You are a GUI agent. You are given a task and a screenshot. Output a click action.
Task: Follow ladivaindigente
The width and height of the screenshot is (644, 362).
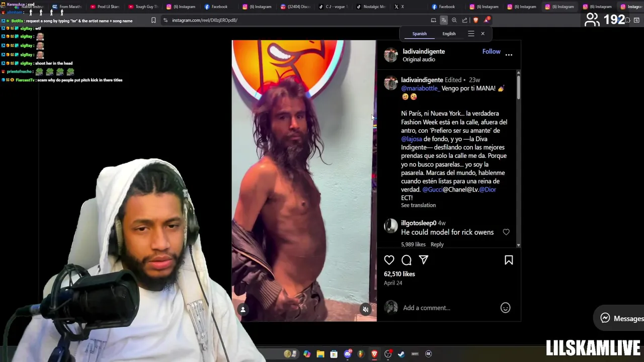point(491,51)
